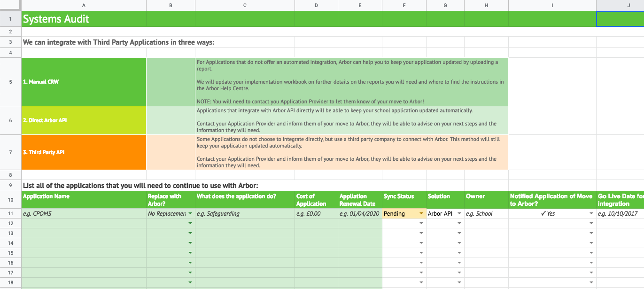Select the e.g. CPOMS example cell

click(84, 213)
